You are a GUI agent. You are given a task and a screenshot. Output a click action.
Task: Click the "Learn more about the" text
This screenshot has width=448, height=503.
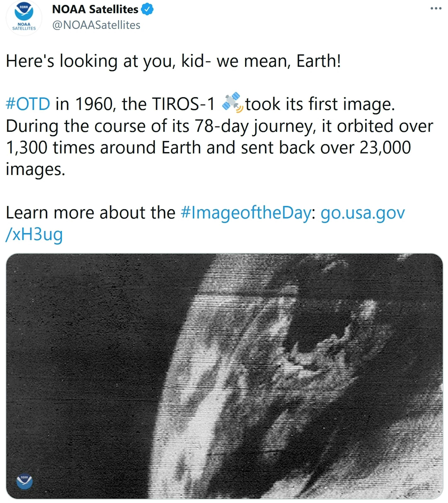tap(90, 213)
